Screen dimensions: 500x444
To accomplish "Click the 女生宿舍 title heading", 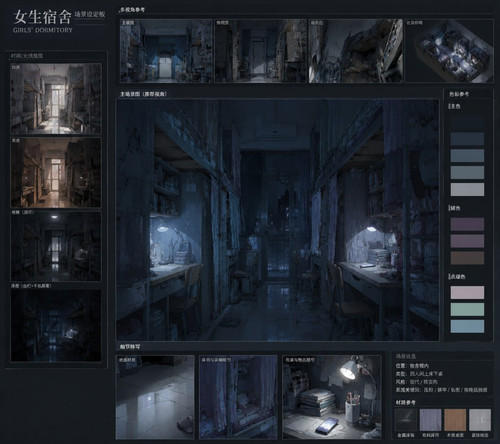I will coord(42,17).
